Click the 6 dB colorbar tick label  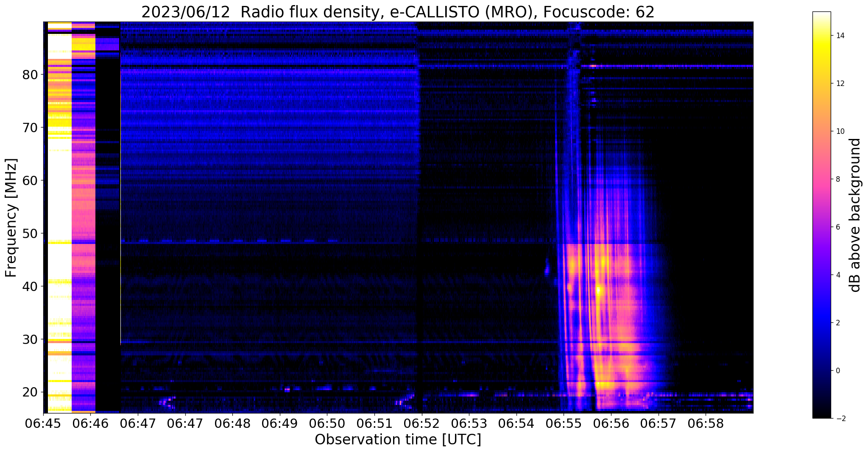coord(837,227)
